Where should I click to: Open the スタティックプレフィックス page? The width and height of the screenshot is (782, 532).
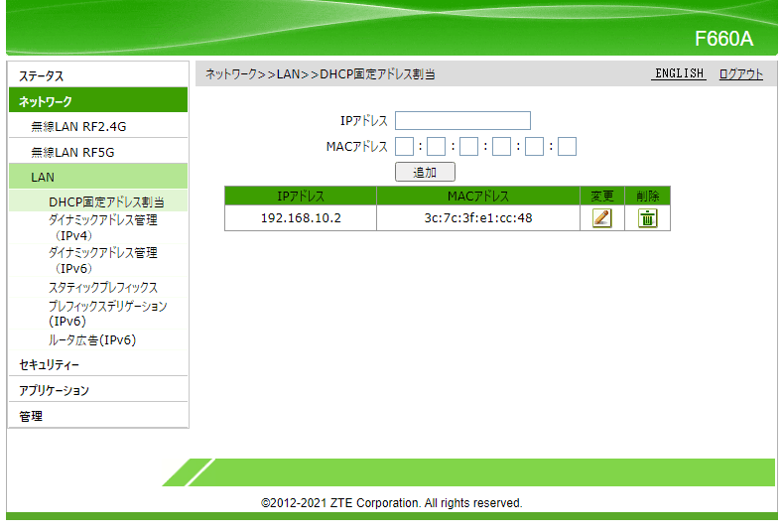[x=103, y=288]
